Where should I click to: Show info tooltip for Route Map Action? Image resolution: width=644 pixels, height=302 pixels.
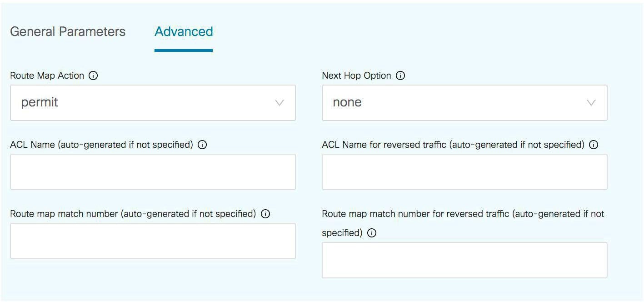pyautogui.click(x=93, y=75)
